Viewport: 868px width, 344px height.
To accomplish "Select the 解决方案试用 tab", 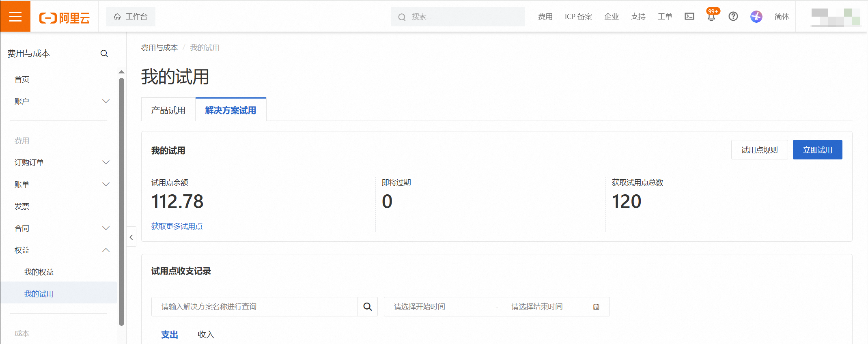I will tap(230, 110).
